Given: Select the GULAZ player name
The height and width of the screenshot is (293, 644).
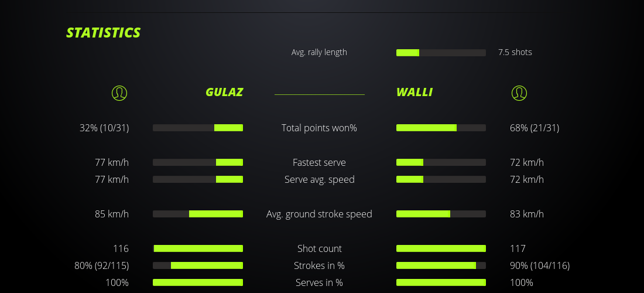Looking at the screenshot, I should click(224, 92).
